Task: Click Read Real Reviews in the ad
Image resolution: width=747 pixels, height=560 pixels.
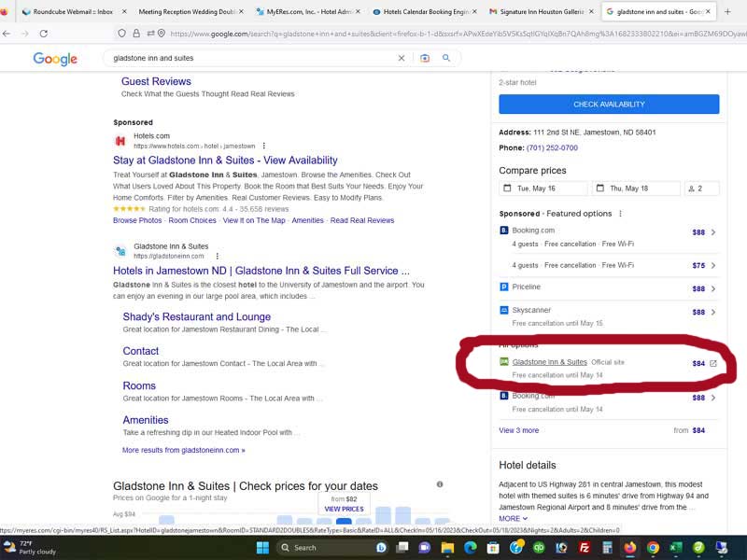Action: [x=362, y=220]
